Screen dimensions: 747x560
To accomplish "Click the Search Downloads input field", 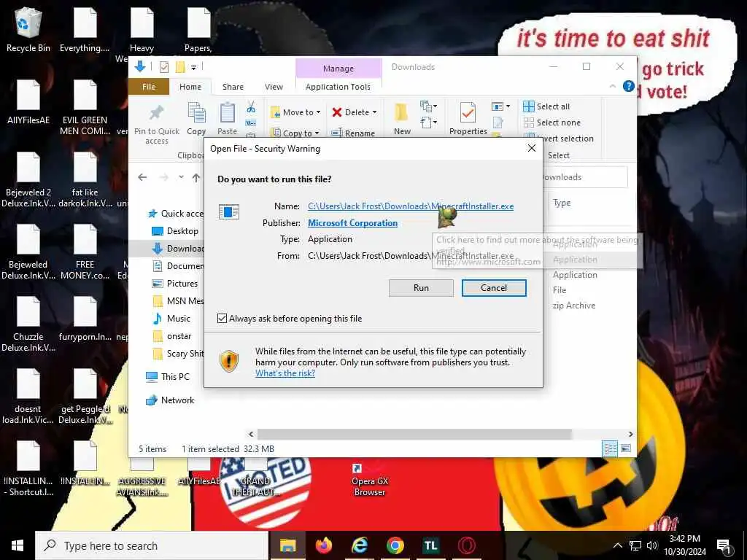I will 584,177.
